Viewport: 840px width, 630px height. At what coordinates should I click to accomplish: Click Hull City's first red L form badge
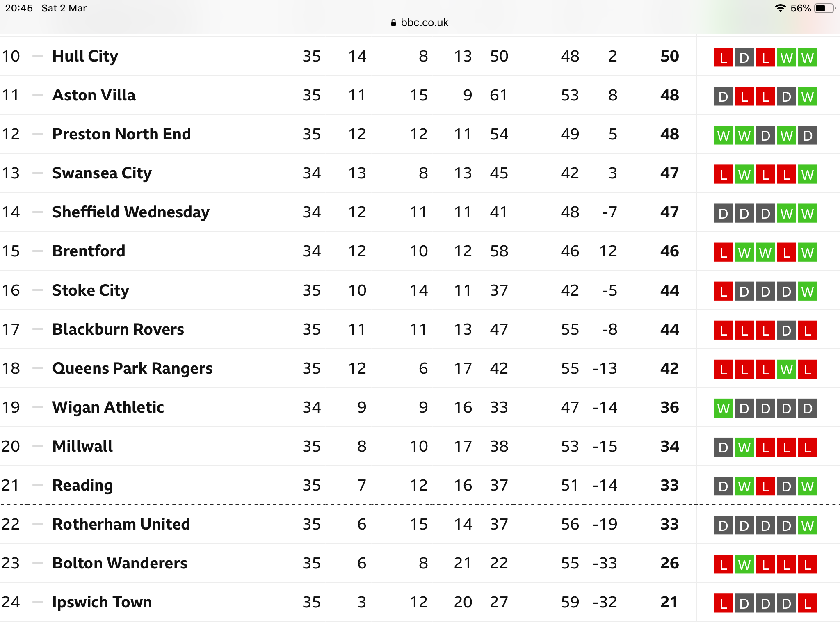pos(723,57)
